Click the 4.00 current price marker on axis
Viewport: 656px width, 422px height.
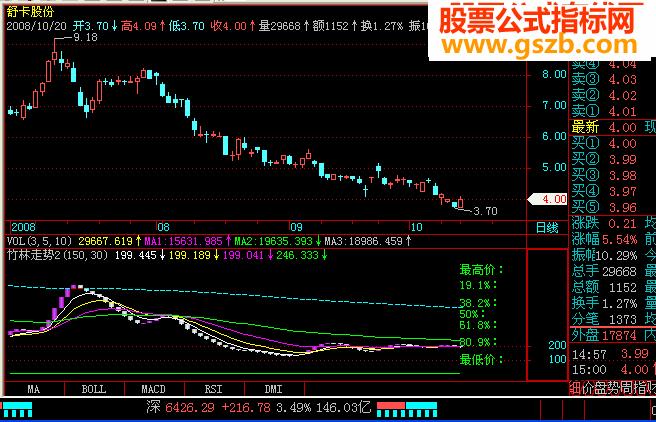tap(549, 199)
